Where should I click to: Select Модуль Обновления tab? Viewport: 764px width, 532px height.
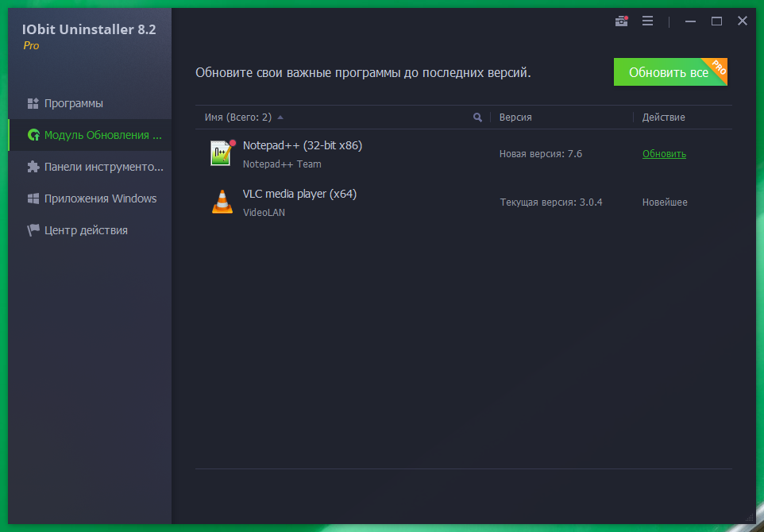90,135
